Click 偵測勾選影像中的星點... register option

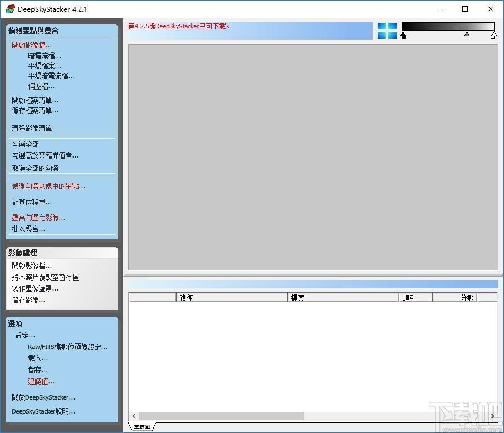coord(48,186)
